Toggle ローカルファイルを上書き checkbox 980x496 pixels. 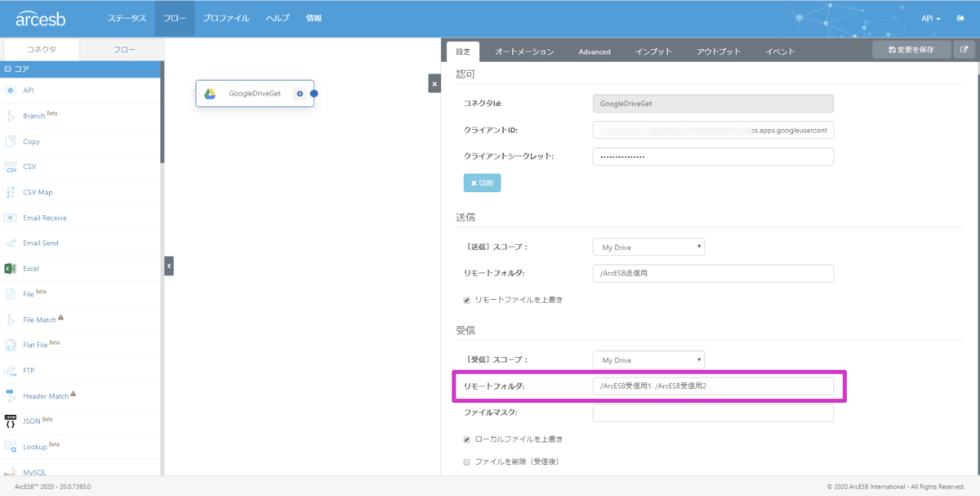467,439
